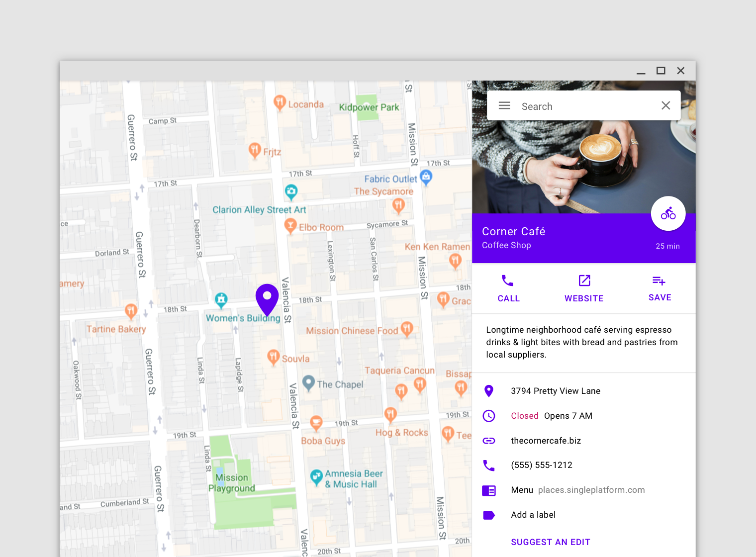
Task: Open the hamburger menu in search bar
Action: (504, 105)
